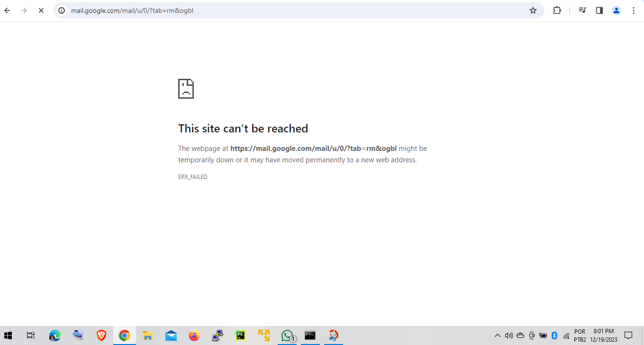Screen dimensions: 644x345
Task: Open the Windows notification center
Action: coord(628,336)
